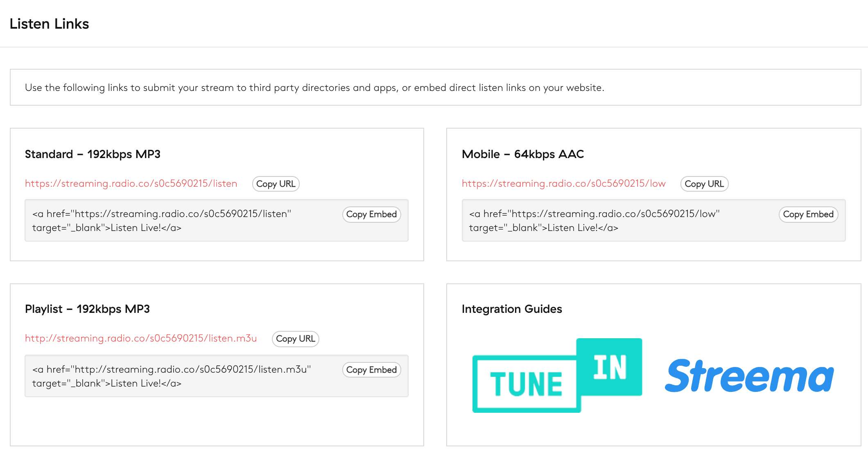
Task: Open the listen.m3u playlist link
Action: click(141, 338)
